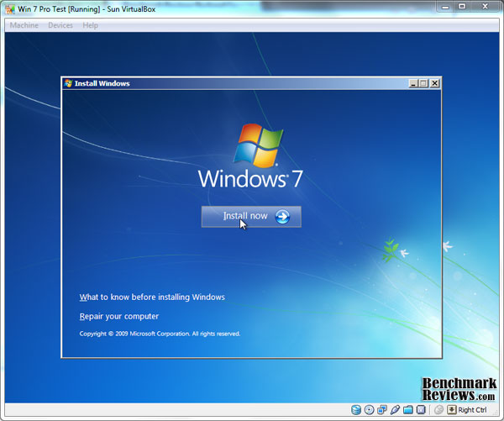Close the Install Windows dialog
The image size is (504, 421).
point(434,84)
